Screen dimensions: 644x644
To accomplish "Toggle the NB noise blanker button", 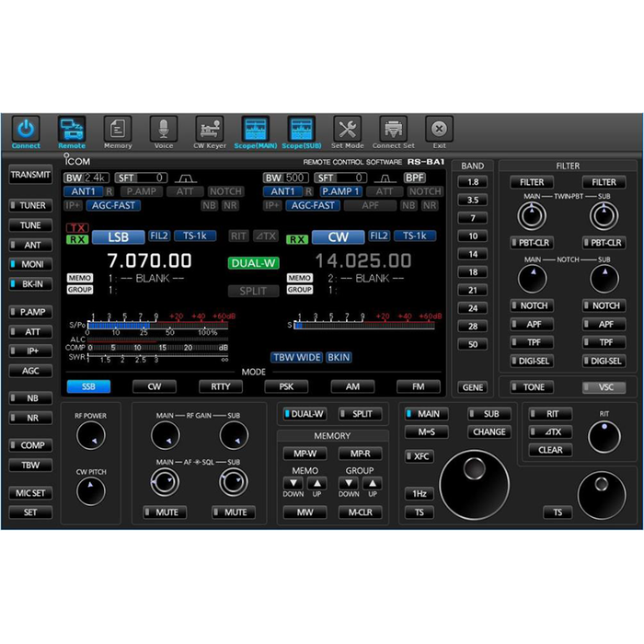I will [30, 398].
